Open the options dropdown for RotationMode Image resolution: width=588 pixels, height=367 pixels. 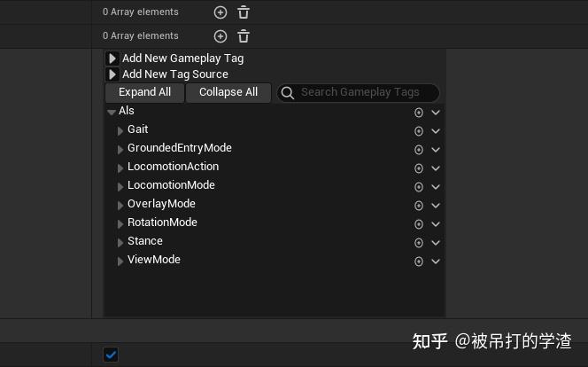point(436,224)
